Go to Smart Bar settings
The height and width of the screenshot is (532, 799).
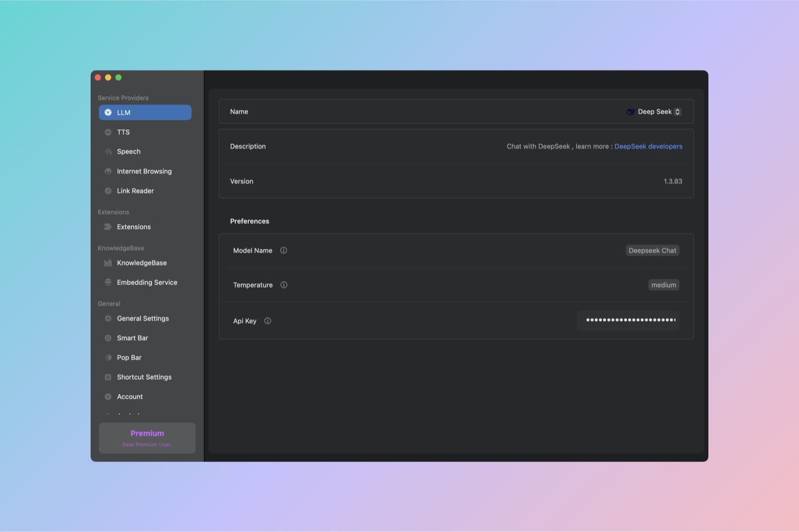click(x=145, y=338)
